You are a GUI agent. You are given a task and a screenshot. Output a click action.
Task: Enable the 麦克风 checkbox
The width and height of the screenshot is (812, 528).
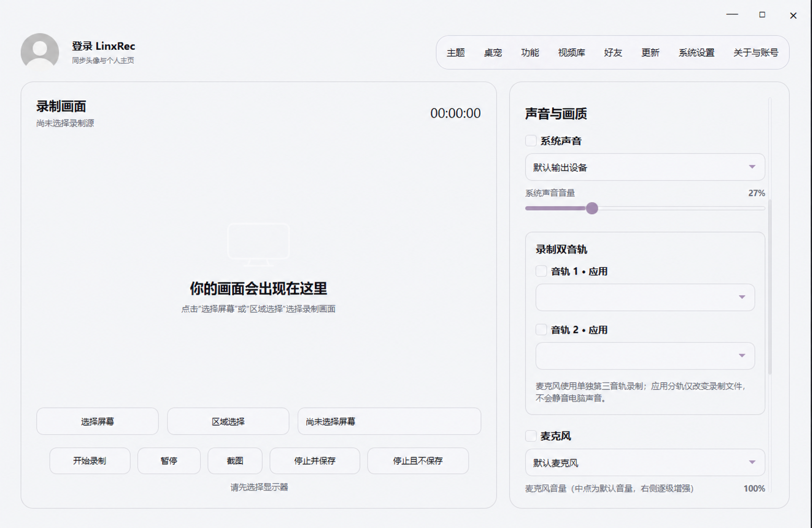pyautogui.click(x=531, y=436)
